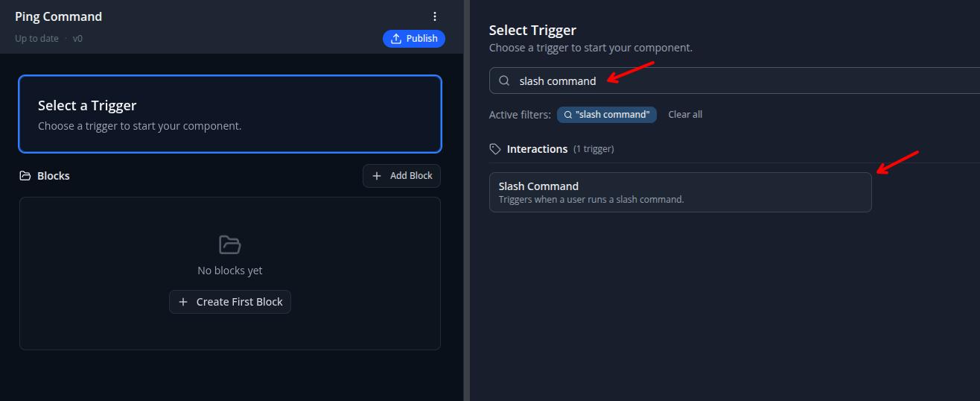Click the empty folder icon above No blocks yet
The width and height of the screenshot is (980, 401).
pos(230,244)
